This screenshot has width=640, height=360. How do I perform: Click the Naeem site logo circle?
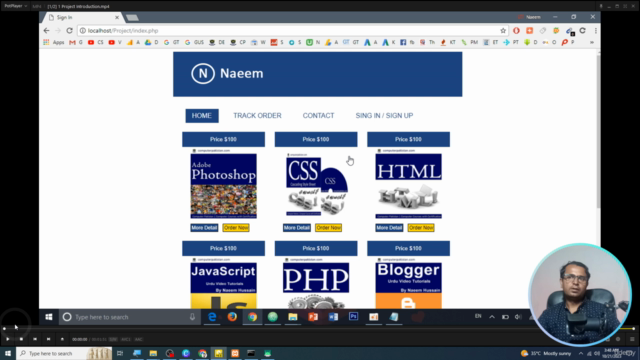click(x=203, y=73)
